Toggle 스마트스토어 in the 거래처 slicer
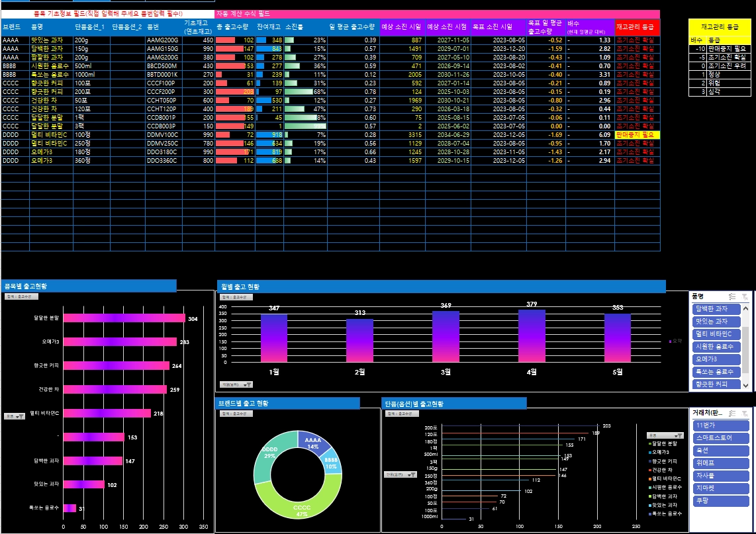 click(x=720, y=437)
